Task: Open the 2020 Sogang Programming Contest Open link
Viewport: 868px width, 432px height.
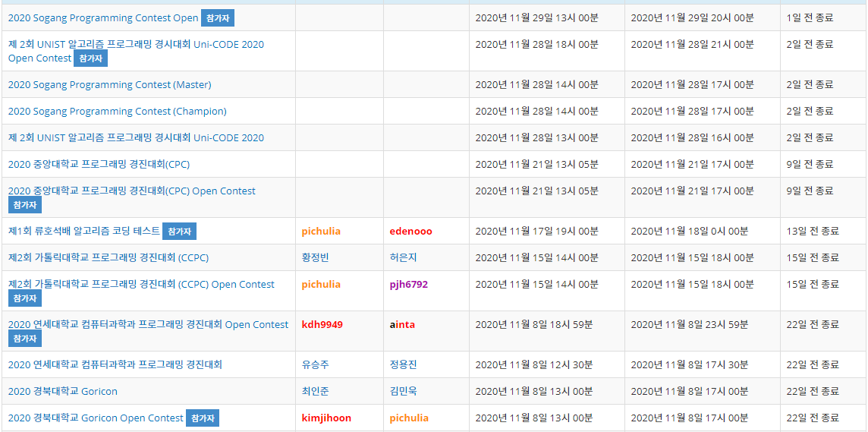Action: [x=103, y=17]
